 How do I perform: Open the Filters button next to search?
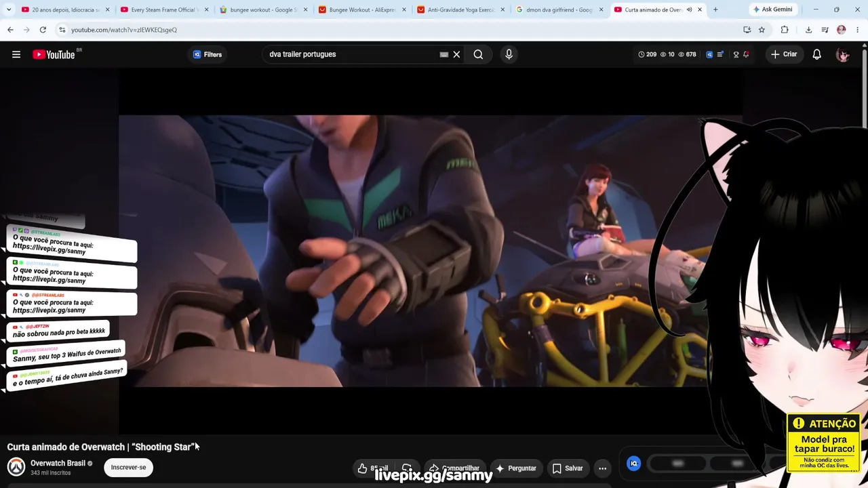(207, 54)
